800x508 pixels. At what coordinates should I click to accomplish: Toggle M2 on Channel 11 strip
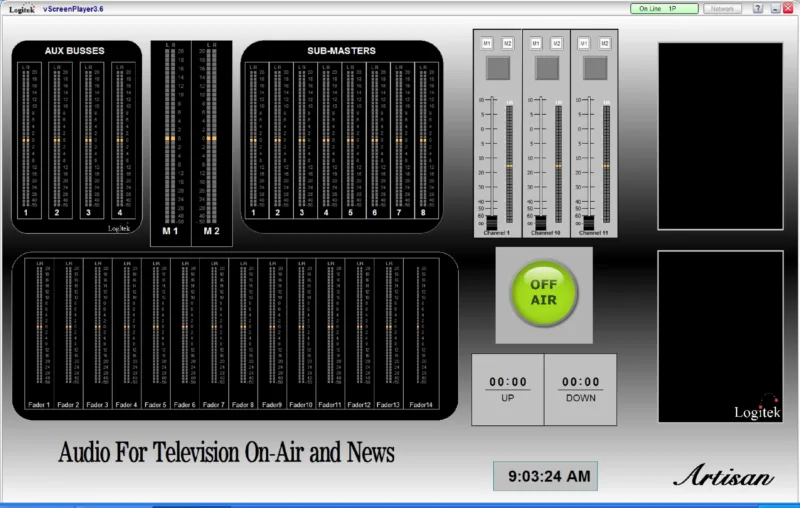coord(605,44)
